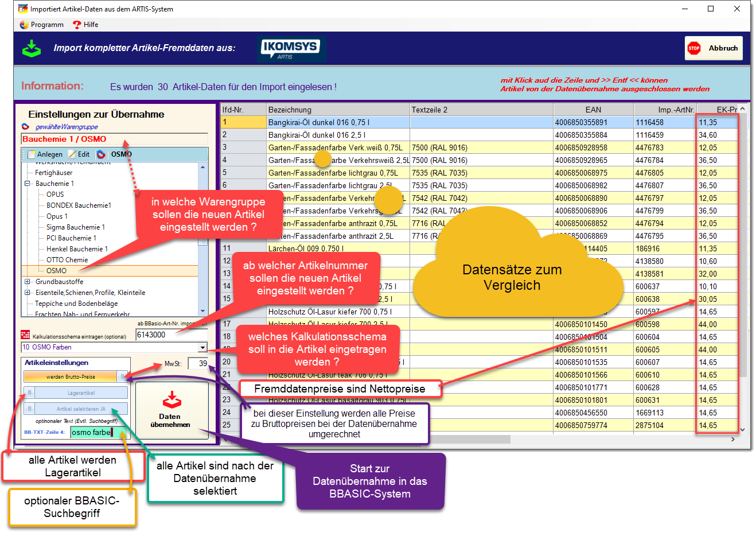This screenshot has width=756, height=540.
Task: Click the Edit pencil icon
Action: 72,154
